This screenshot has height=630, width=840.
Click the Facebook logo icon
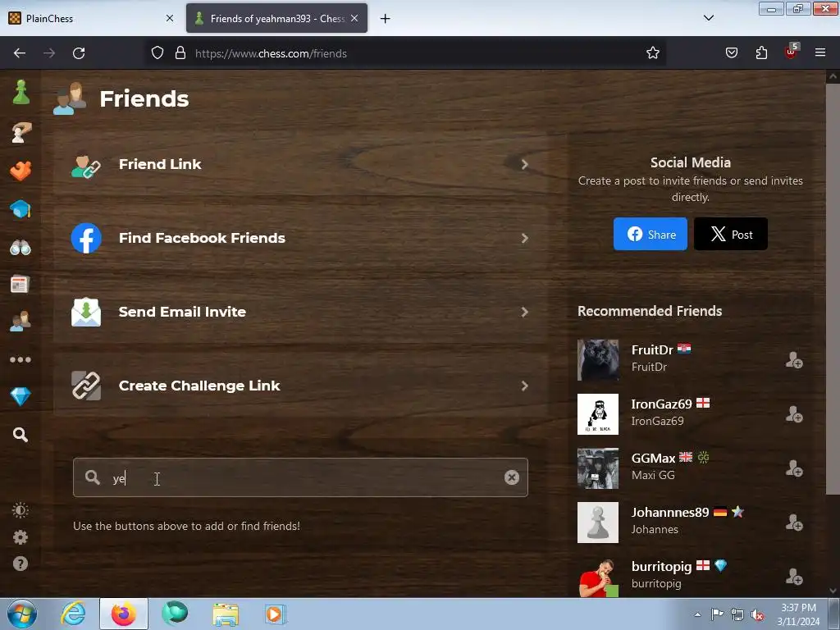click(x=86, y=238)
